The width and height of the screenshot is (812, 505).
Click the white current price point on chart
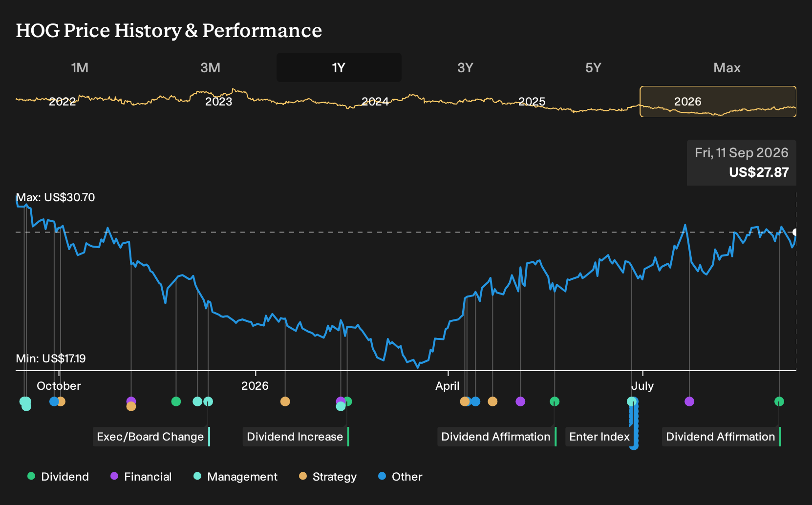[x=795, y=232]
